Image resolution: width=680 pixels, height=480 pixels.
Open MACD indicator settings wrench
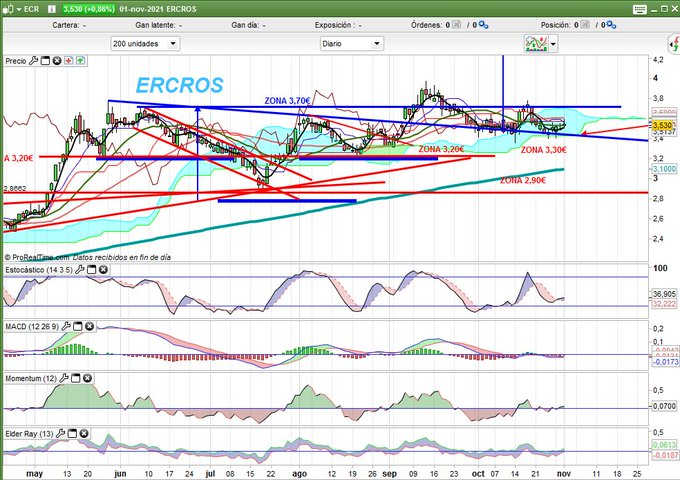click(66, 326)
